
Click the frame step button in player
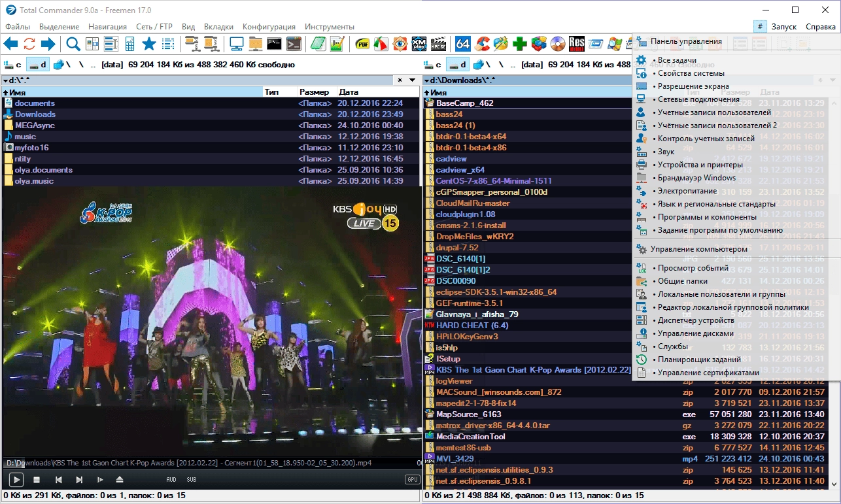[100, 480]
